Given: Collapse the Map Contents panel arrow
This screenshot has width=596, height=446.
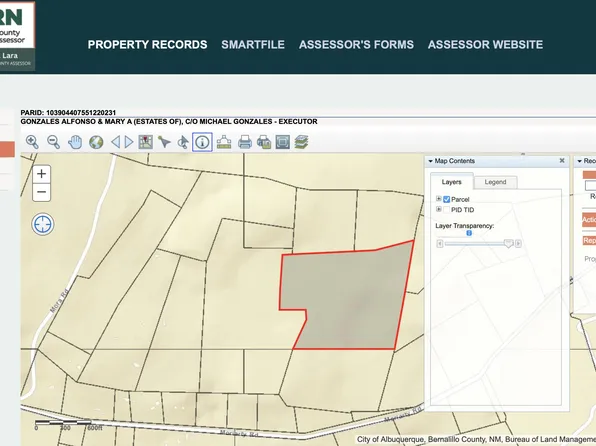Looking at the screenshot, I should (430, 161).
